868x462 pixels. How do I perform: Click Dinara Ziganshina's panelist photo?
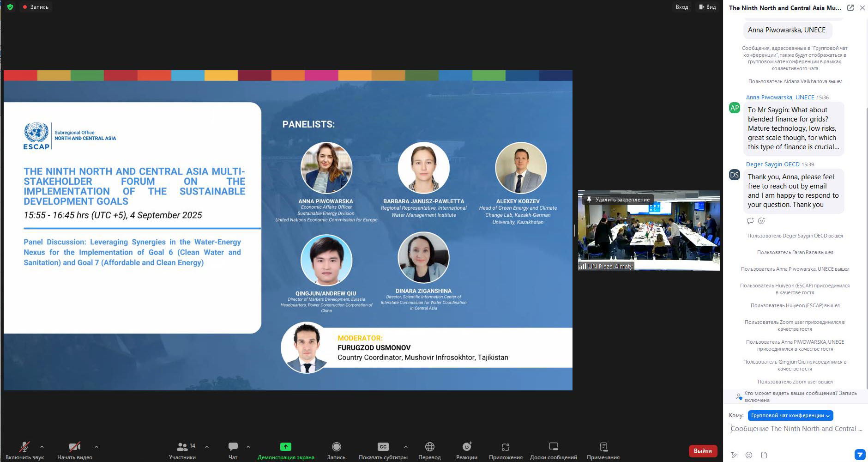coord(423,258)
